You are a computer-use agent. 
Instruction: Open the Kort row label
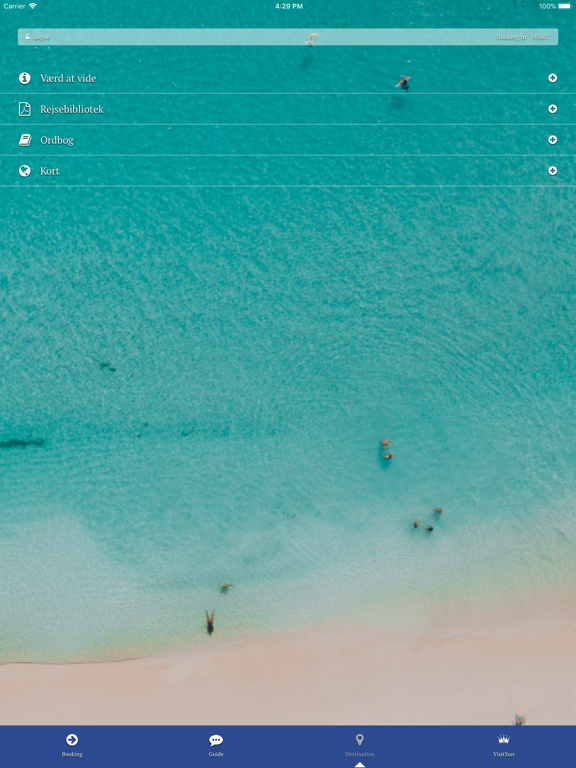(x=49, y=171)
